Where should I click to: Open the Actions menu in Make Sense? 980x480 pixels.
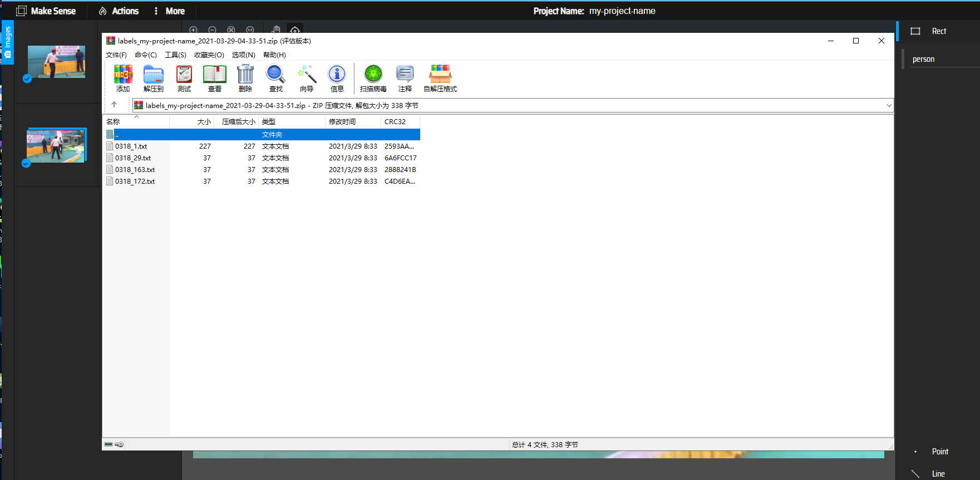119,11
